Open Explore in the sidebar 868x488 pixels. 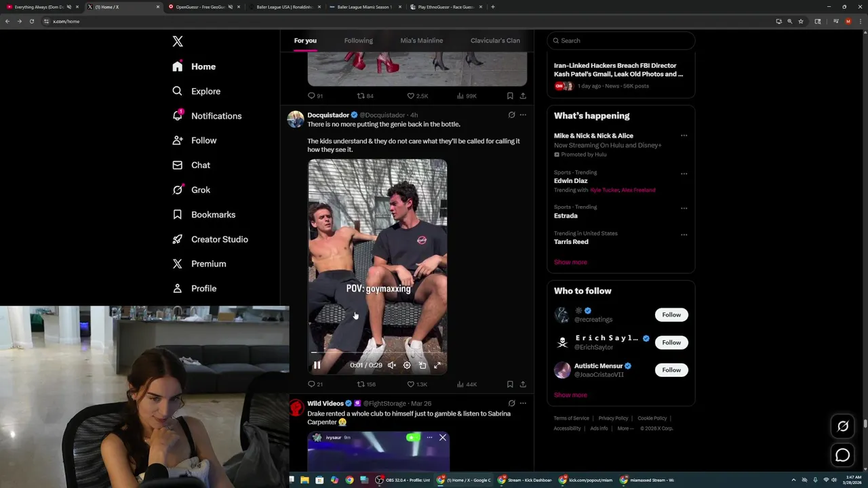point(196,91)
